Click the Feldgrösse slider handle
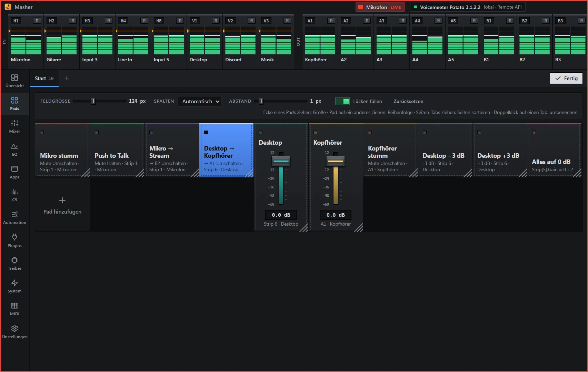Viewport: 588px width, 372px height. click(93, 101)
